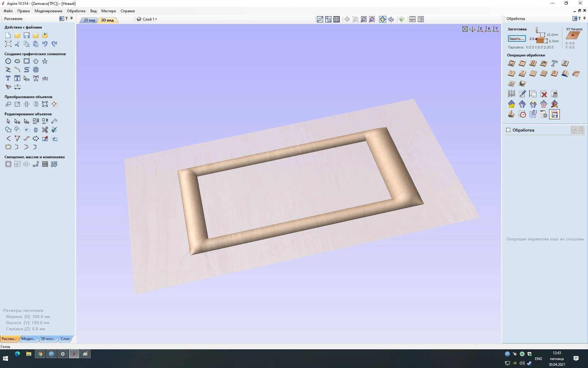Switch to the 3D вид tab
This screenshot has height=368, width=588.
coord(107,20)
